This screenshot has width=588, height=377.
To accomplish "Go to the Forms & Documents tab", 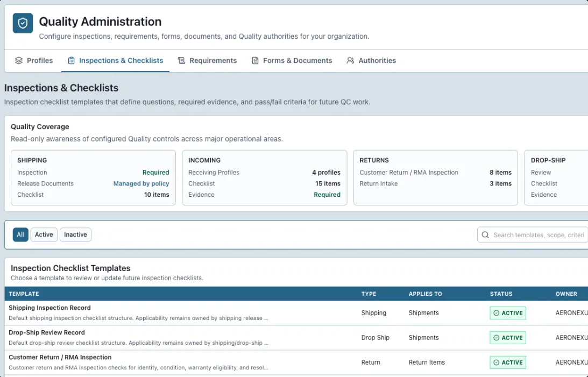I will coord(292,60).
